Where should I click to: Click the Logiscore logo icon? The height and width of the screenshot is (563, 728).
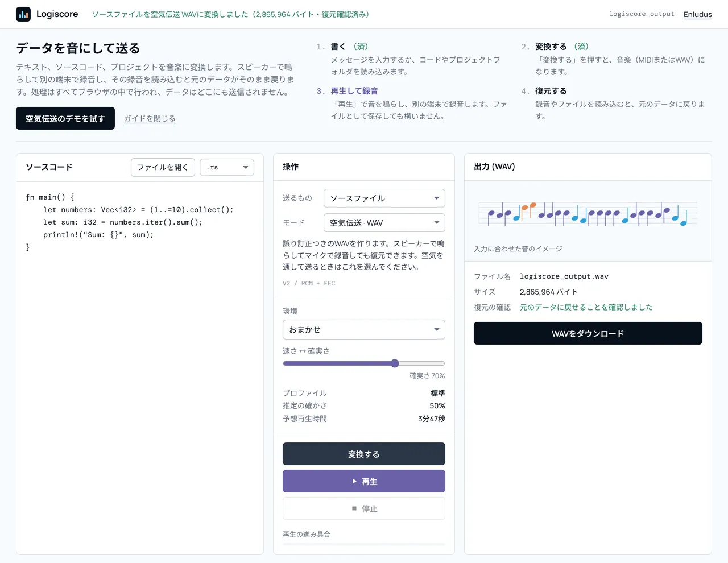(x=23, y=14)
